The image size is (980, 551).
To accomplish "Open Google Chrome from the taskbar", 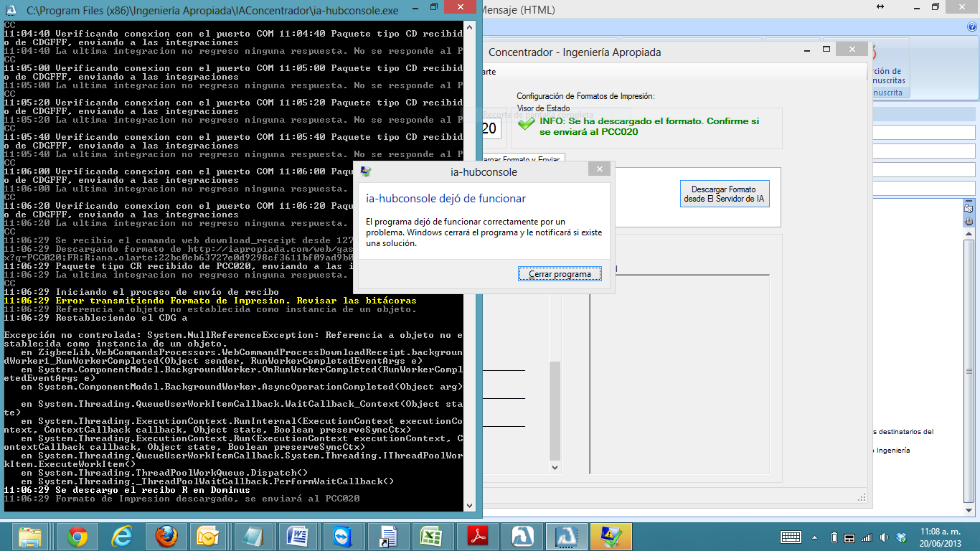I will pyautogui.click(x=77, y=537).
